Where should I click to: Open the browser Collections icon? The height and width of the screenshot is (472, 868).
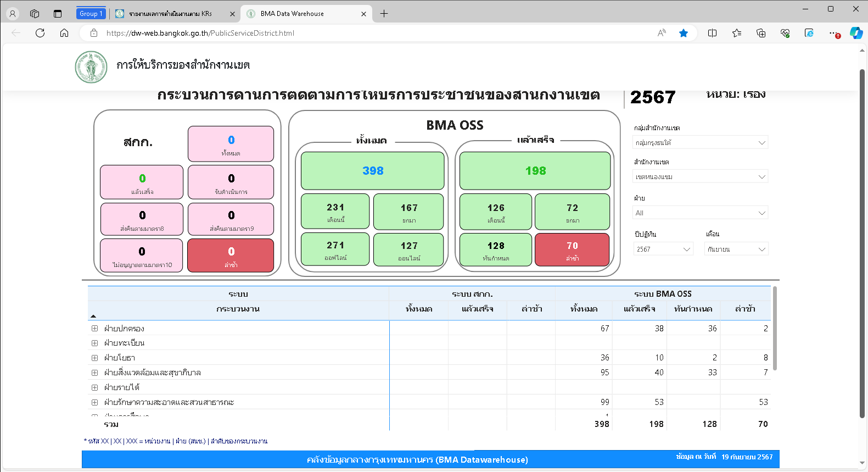tap(761, 33)
